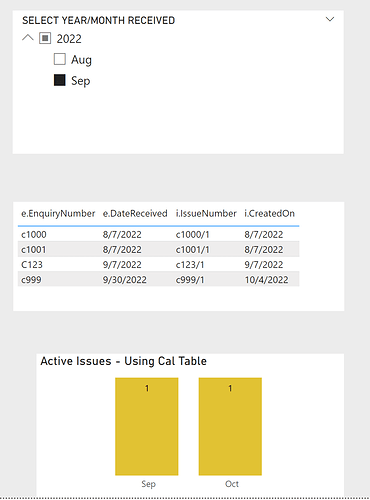This screenshot has height=500, width=370.
Task: Select the c1001/1 issue cell
Action: tap(192, 249)
